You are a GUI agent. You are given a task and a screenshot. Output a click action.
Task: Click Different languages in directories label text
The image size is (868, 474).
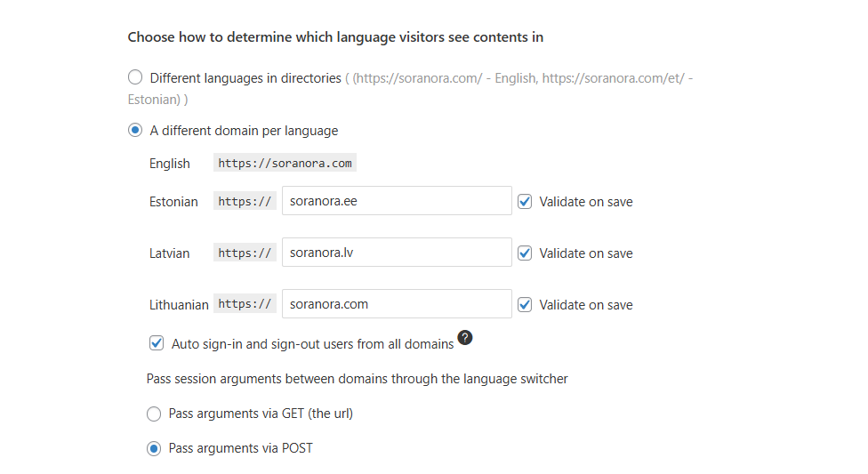pos(245,78)
